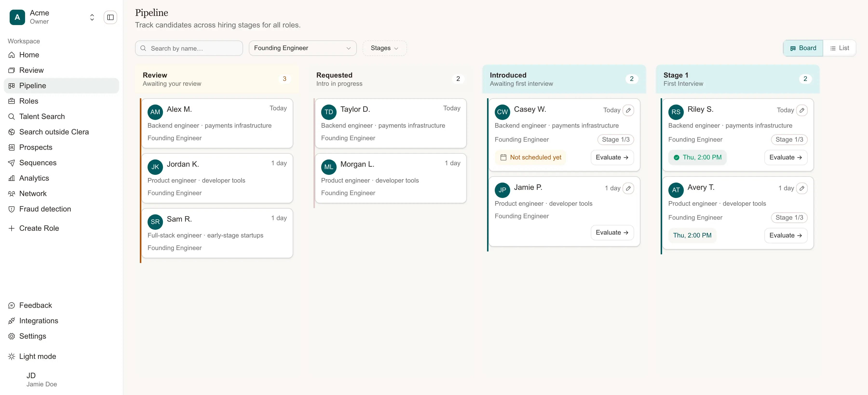Click the CW avatar on Casey W.

tap(502, 112)
